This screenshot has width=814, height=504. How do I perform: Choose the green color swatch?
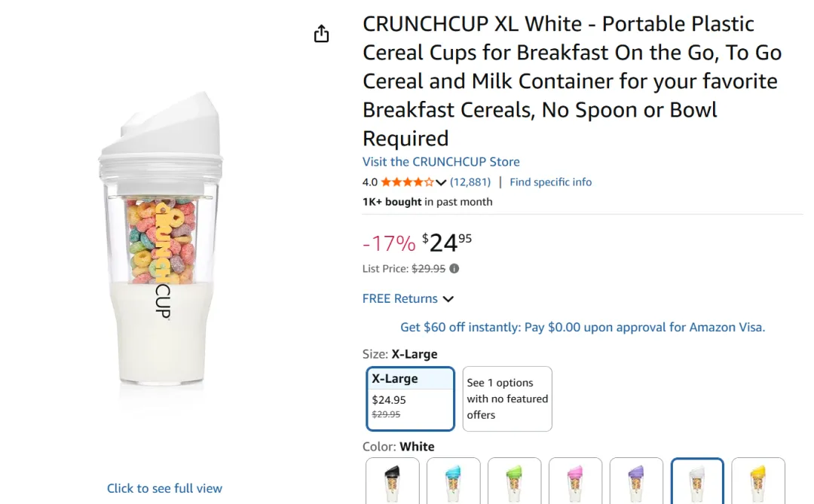click(514, 481)
